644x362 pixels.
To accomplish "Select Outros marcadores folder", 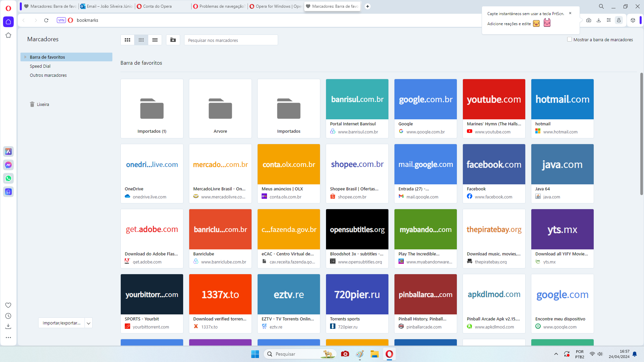I will [x=48, y=75].
